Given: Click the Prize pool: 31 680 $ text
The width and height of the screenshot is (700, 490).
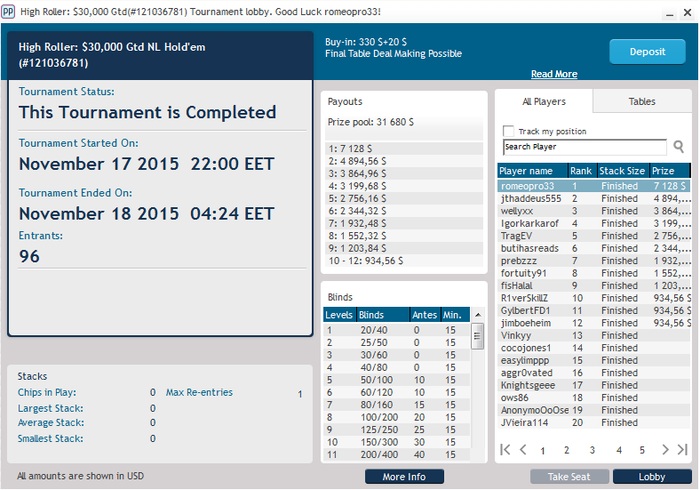Looking at the screenshot, I should click(371, 122).
